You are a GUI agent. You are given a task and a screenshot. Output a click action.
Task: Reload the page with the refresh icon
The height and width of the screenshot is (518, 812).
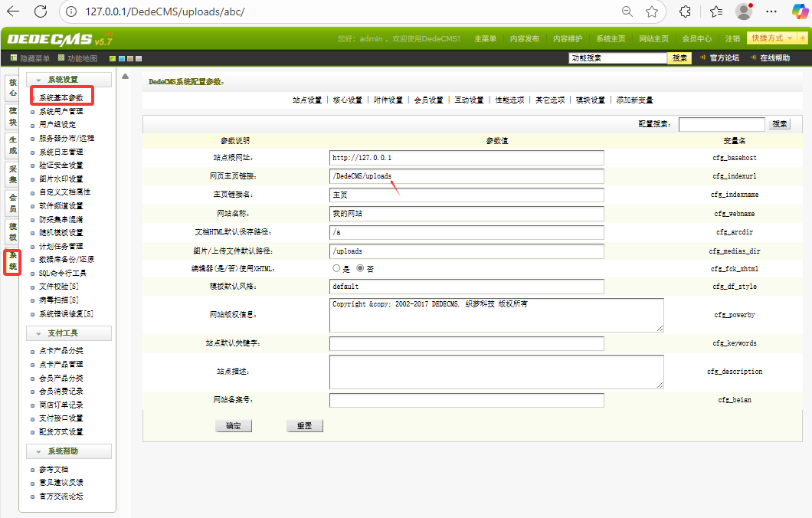pos(41,11)
